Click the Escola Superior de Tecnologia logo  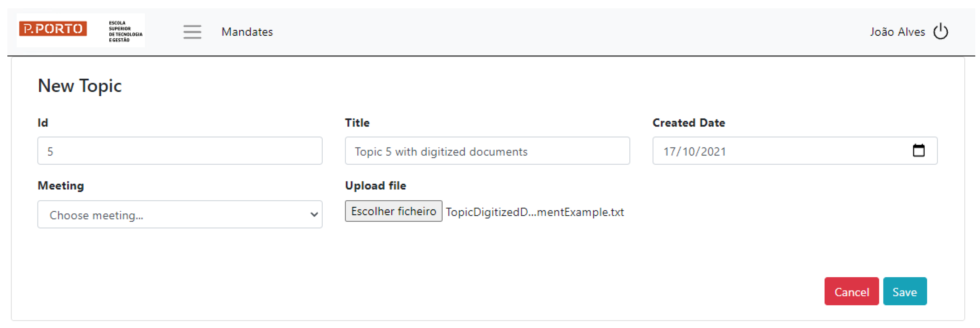coord(125,31)
